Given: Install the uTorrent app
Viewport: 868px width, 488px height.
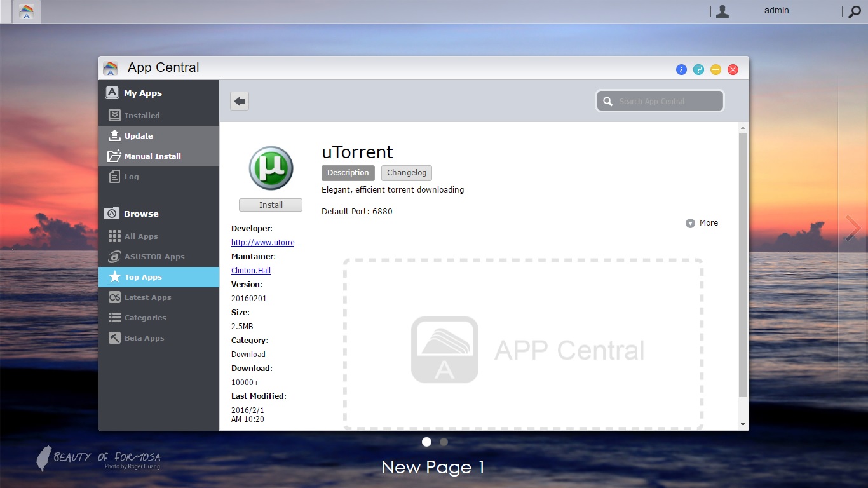Looking at the screenshot, I should [271, 205].
